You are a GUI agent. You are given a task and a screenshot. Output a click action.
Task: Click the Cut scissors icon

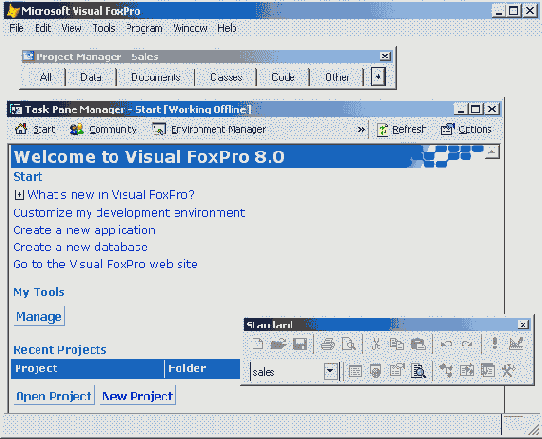click(376, 344)
